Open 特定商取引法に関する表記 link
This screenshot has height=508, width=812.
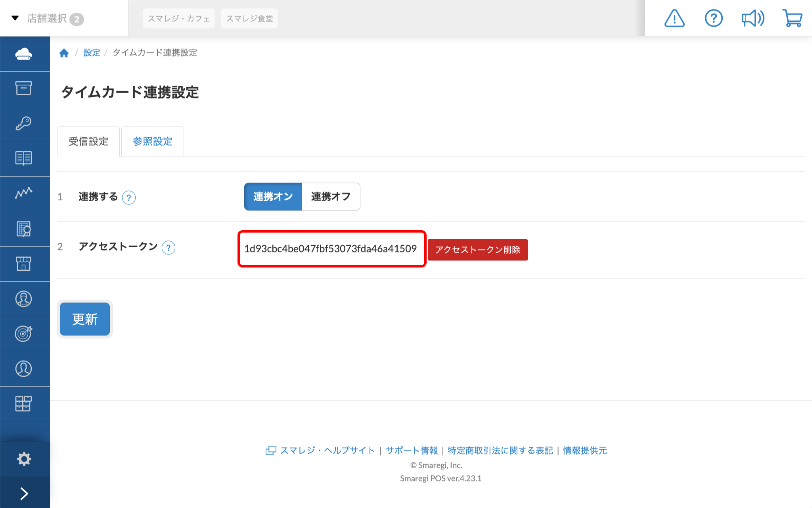pyautogui.click(x=500, y=450)
